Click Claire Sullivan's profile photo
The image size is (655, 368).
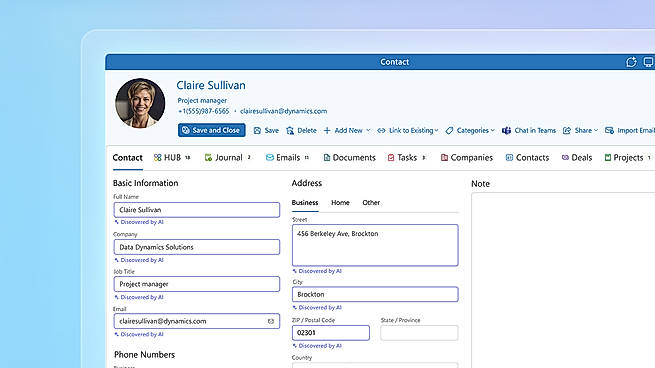coord(140,103)
